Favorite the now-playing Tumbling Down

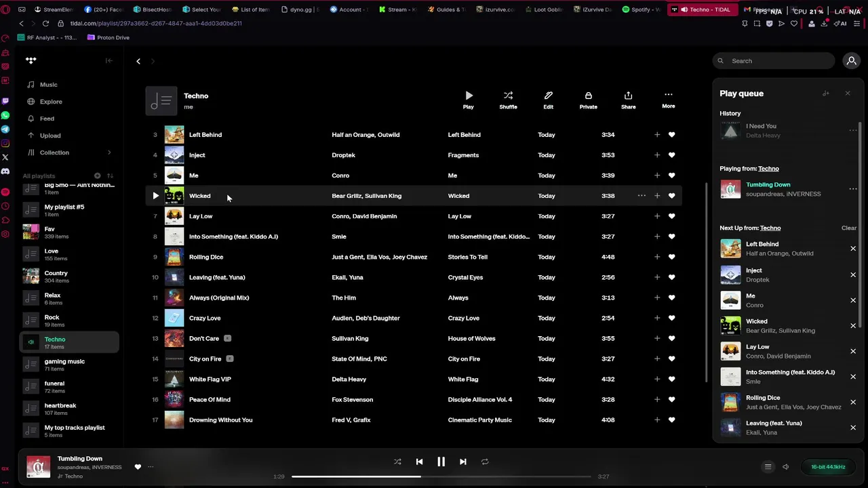coord(138,466)
